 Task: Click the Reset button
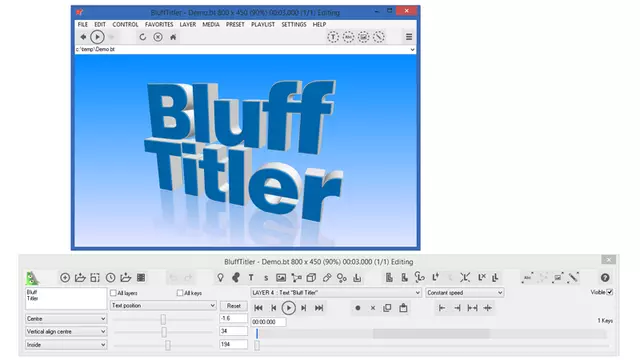[x=233, y=306]
